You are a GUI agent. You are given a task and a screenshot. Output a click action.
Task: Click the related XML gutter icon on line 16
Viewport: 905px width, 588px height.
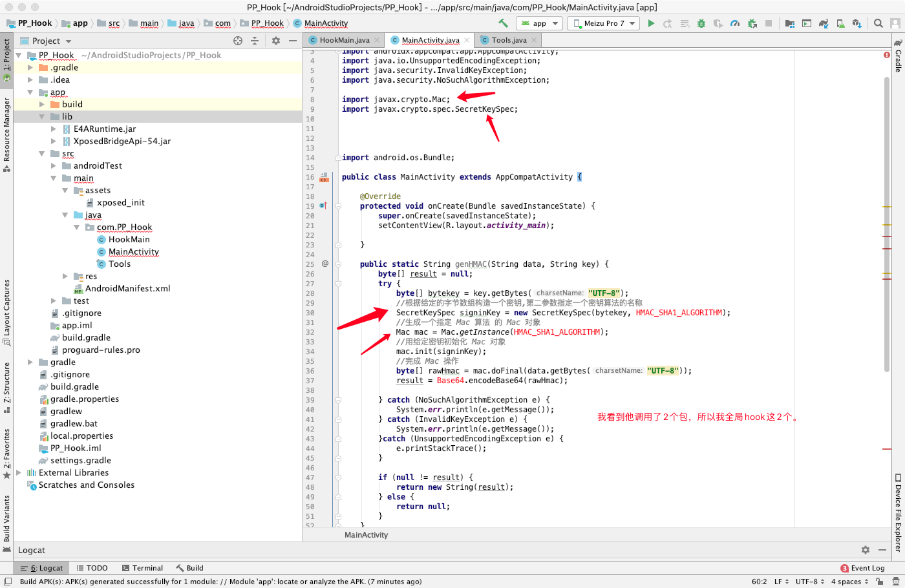[x=324, y=178]
